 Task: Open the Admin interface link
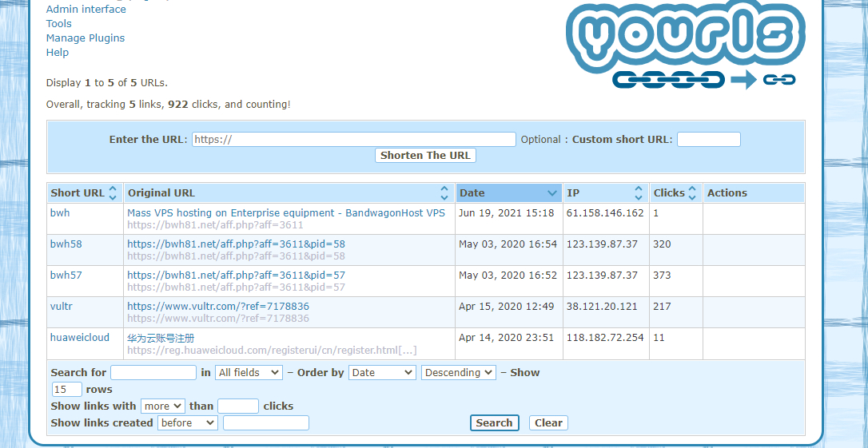[86, 10]
